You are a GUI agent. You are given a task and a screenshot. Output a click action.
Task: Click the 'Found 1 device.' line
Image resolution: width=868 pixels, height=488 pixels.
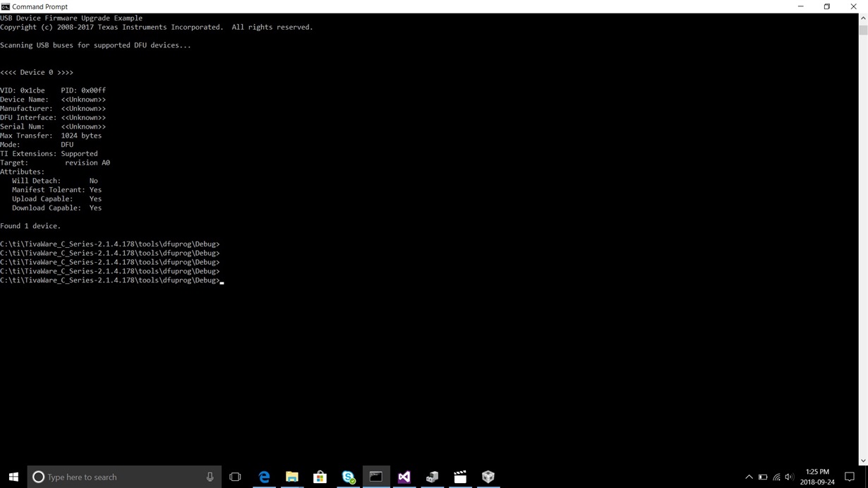click(30, 226)
